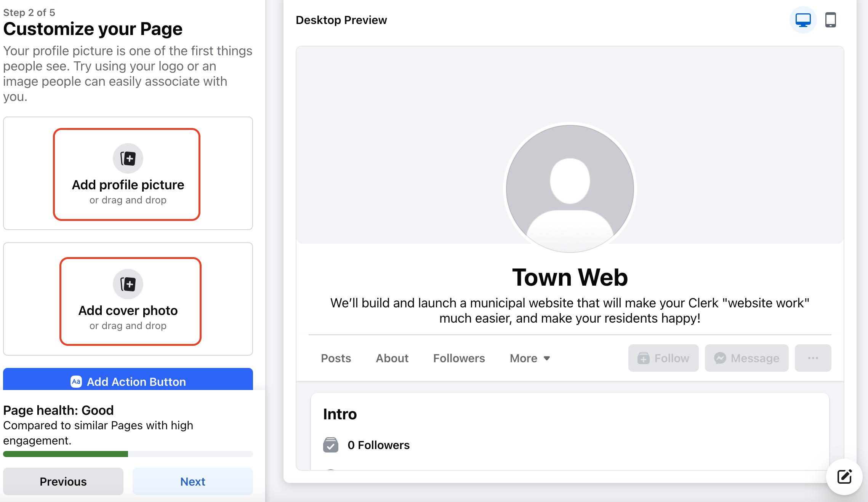
Task: Switch to desktop preview monitor icon
Action: pos(803,20)
